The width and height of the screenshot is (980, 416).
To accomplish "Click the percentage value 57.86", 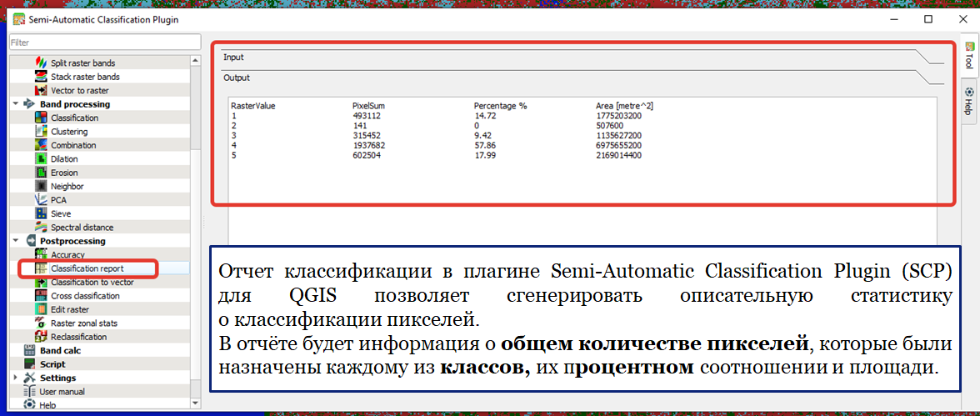I will tap(484, 145).
